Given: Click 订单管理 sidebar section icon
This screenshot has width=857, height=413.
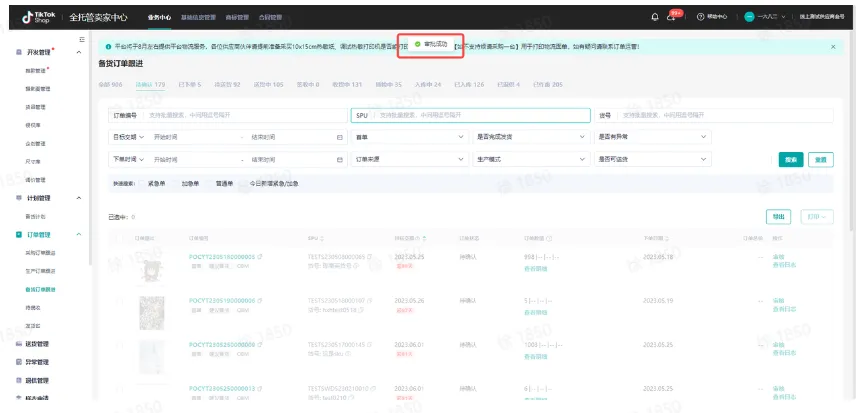Looking at the screenshot, I should click(19, 234).
